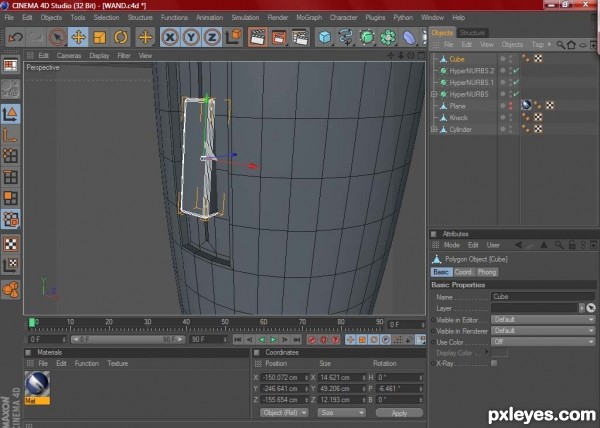Viewport: 600px width, 428px height.
Task: Click the Plane material tag
Action: point(526,106)
